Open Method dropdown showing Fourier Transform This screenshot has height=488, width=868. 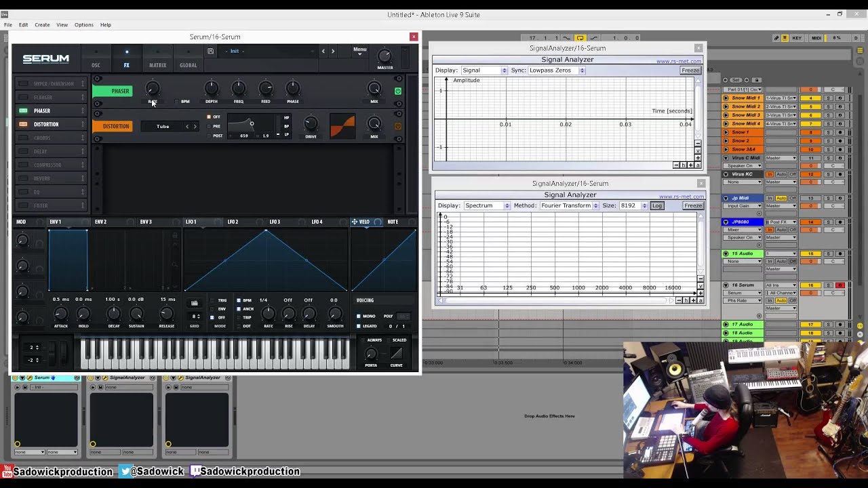click(570, 205)
